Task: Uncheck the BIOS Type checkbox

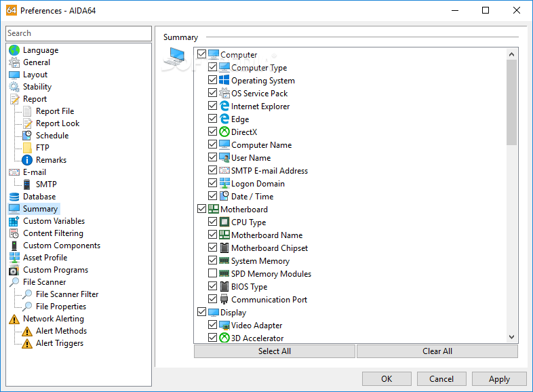Action: [212, 286]
